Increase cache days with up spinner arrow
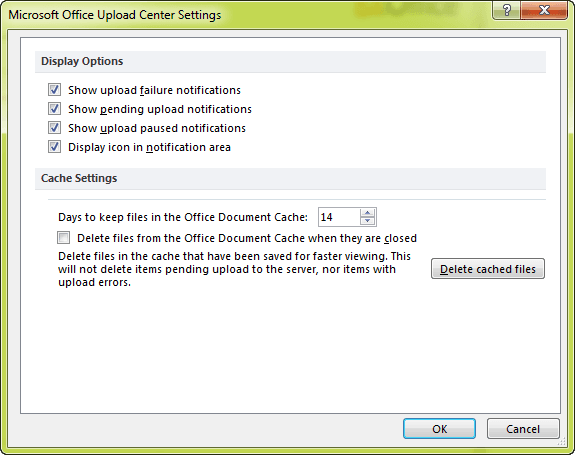Image resolution: width=575 pixels, height=455 pixels. coord(367,213)
